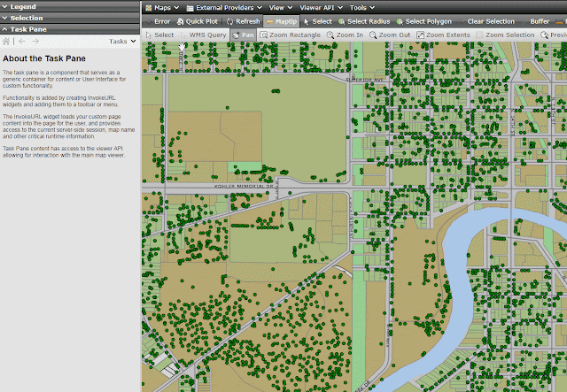Open the Viewer API menu
The image size is (567, 392).
tap(321, 8)
